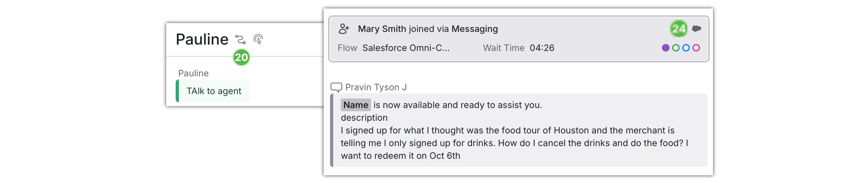Select the pink outlined status circle
The image size is (868, 183).
tap(696, 48)
